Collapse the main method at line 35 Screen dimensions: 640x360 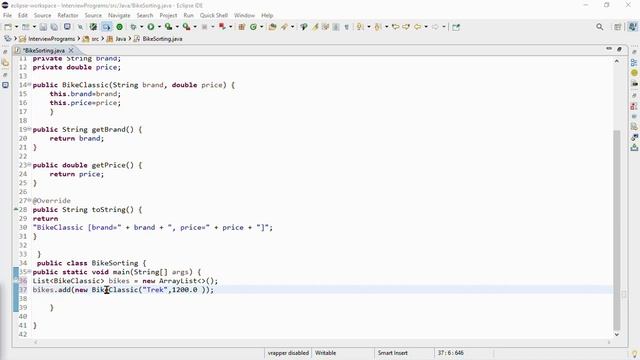29,271
